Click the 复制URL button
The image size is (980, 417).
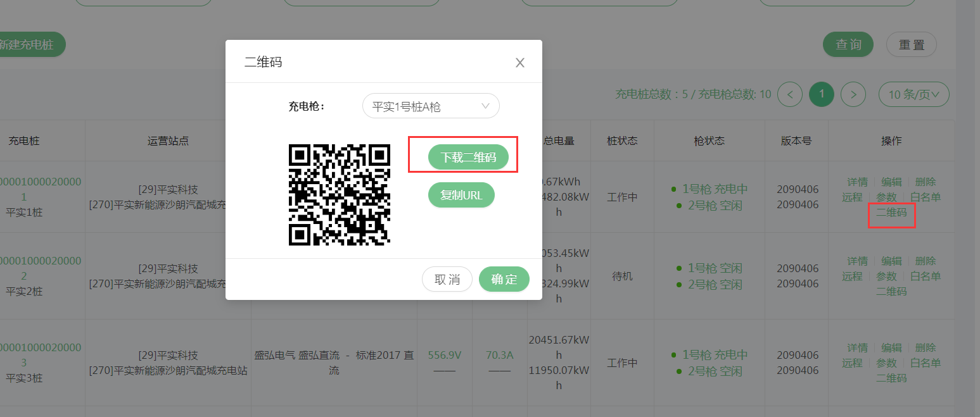(461, 195)
